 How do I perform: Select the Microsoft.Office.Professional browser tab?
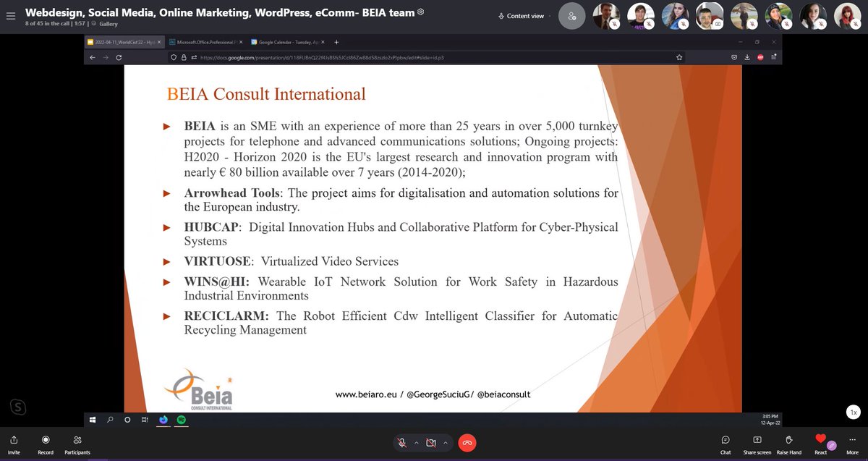click(x=207, y=42)
